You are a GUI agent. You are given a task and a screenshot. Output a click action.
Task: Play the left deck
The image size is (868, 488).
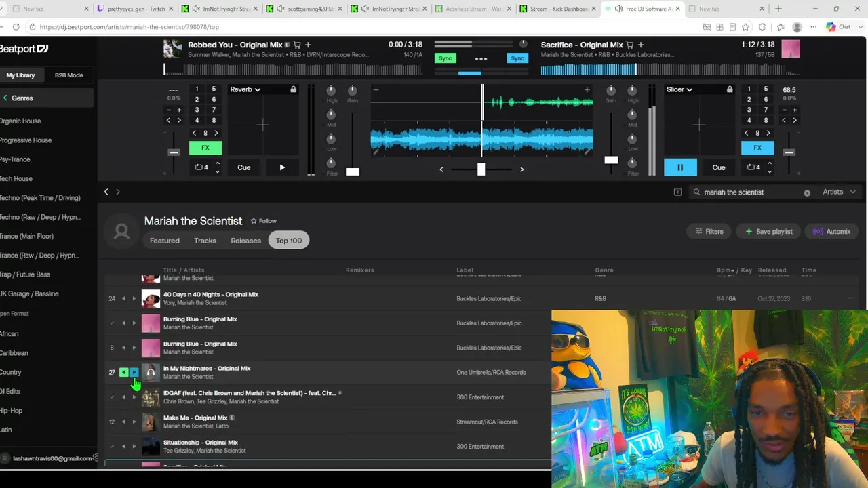[282, 167]
